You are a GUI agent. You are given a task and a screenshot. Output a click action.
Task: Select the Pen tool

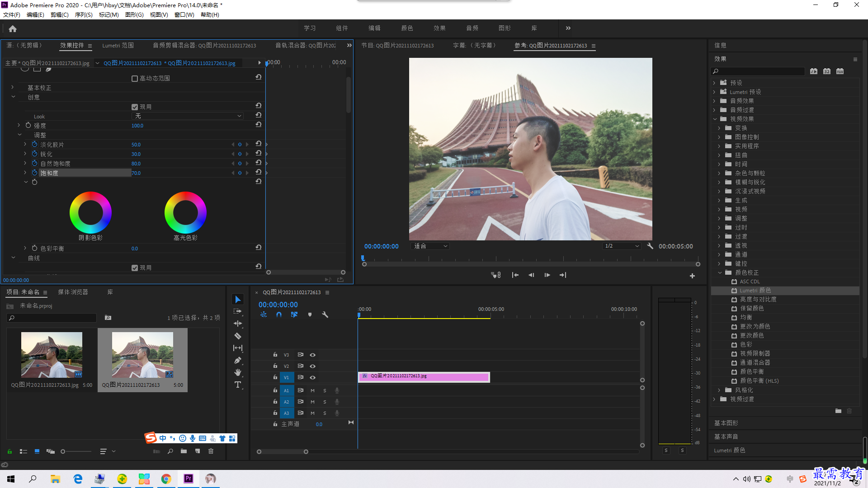pos(238,360)
